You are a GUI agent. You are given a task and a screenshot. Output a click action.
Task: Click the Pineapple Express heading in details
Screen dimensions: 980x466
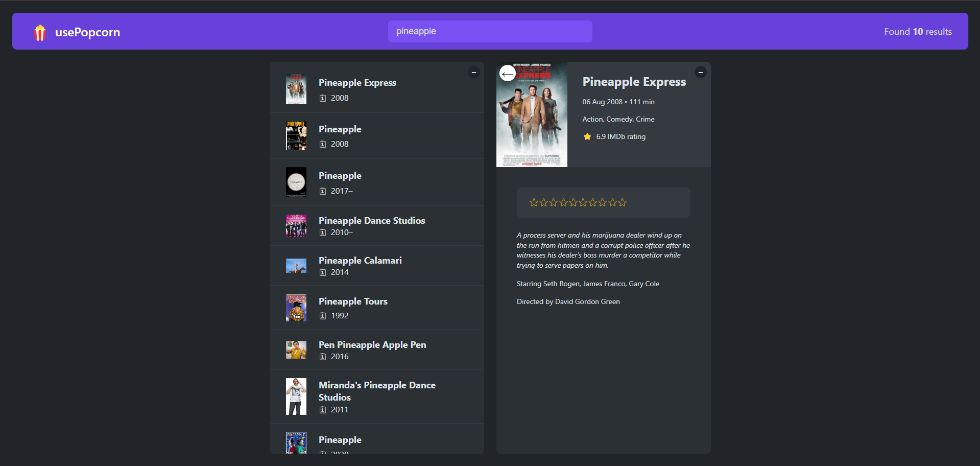634,82
